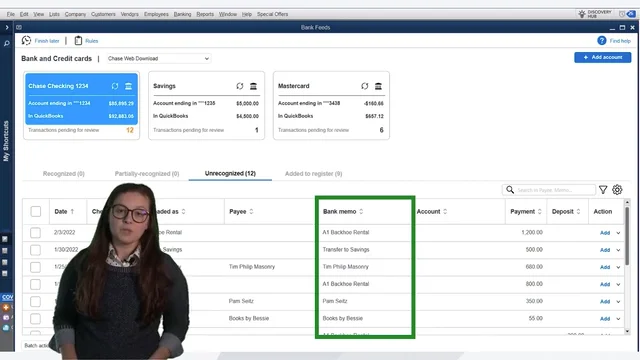Click the search magnifier icon in transactions
Screen dimensions: 640x360
pos(510,190)
